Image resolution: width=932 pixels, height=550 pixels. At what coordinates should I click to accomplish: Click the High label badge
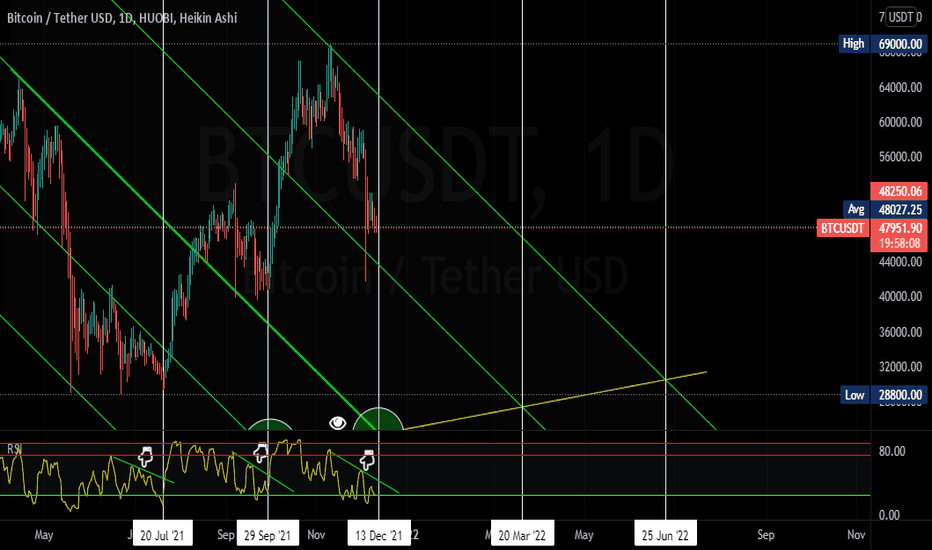(x=854, y=44)
